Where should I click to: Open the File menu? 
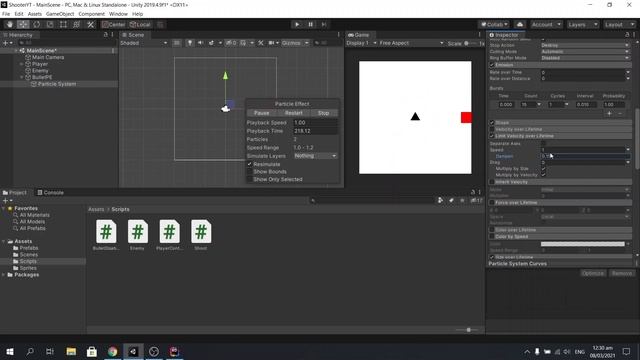(x=6, y=14)
